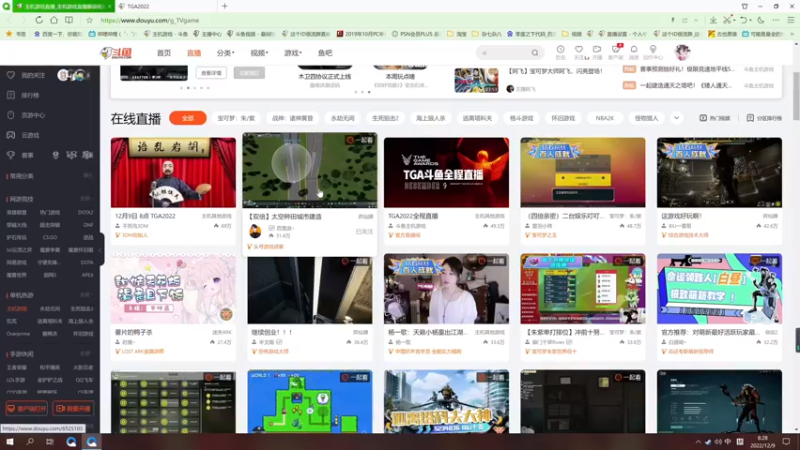Screen dimensions: 800x450
Task: Open the browser hamburger menu
Action: 790,20
